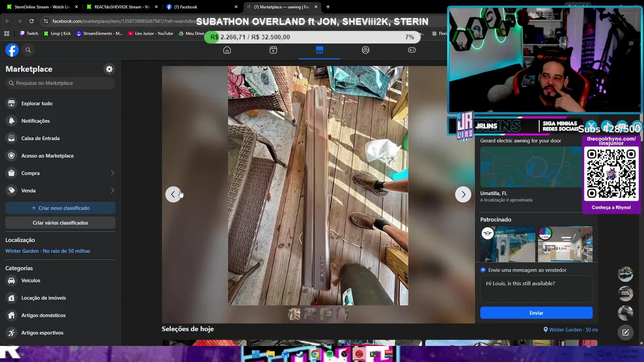Image resolution: width=644 pixels, height=362 pixels.
Task: Open Spotify from taskbar
Action: (330, 354)
